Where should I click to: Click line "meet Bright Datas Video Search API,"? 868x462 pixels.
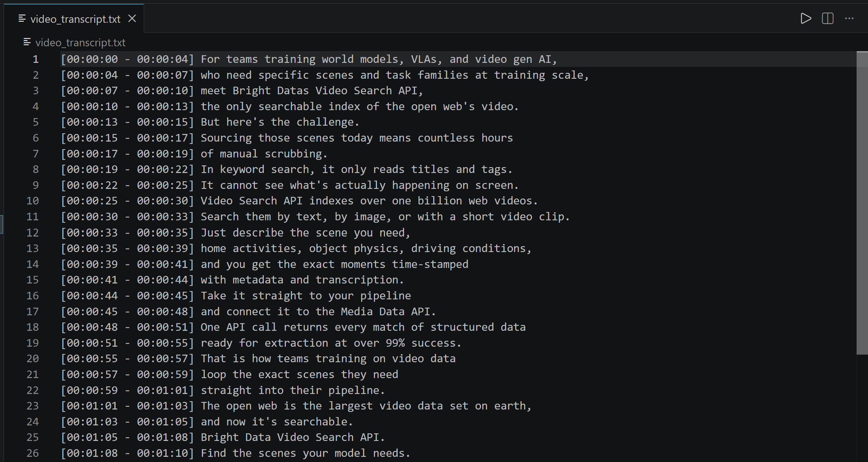[312, 91]
